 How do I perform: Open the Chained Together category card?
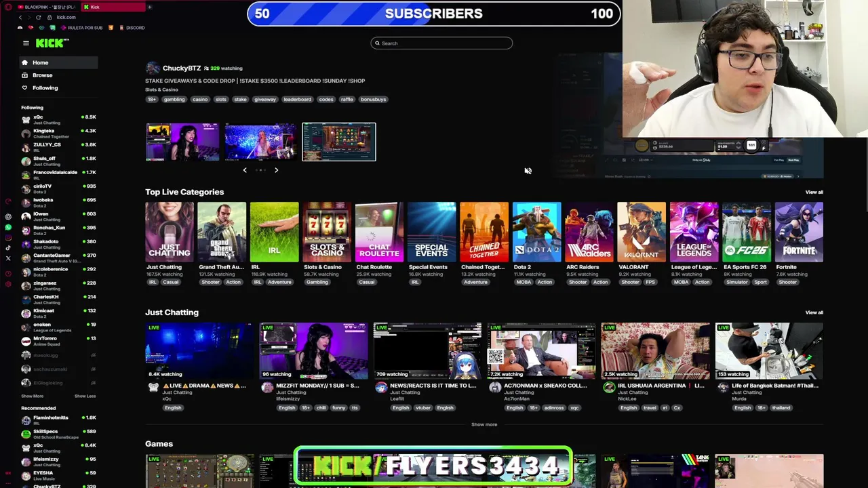(x=484, y=232)
